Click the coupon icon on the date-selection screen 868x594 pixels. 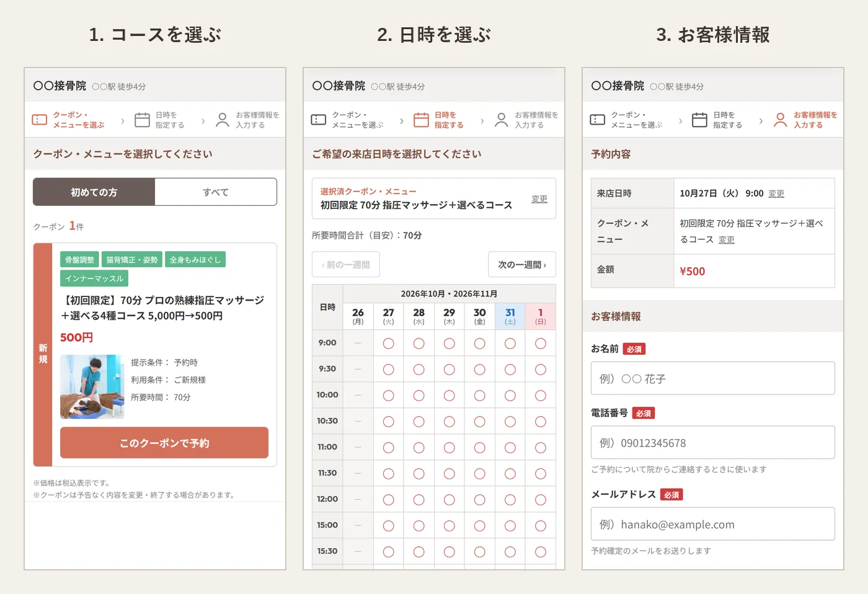pos(319,120)
